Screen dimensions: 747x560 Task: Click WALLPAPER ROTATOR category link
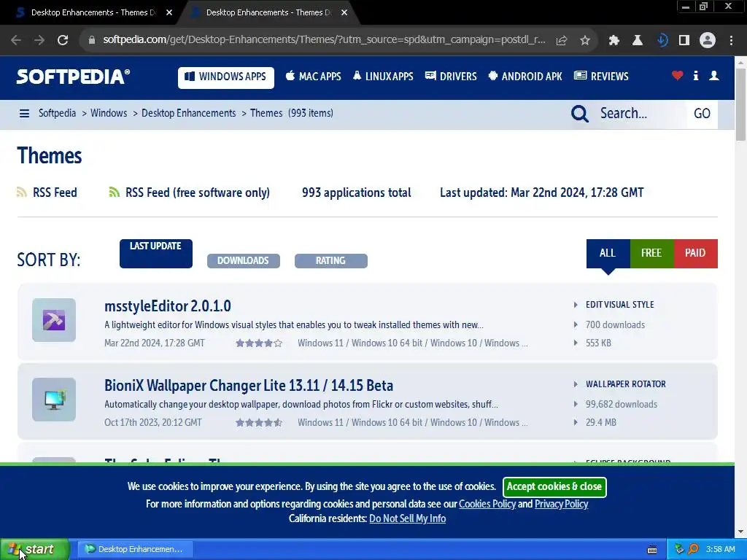(625, 384)
